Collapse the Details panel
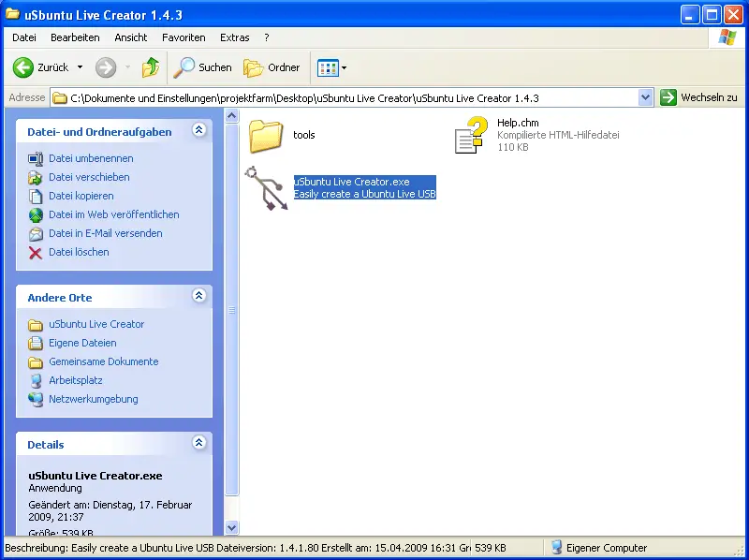This screenshot has height=560, width=749. pos(198,443)
